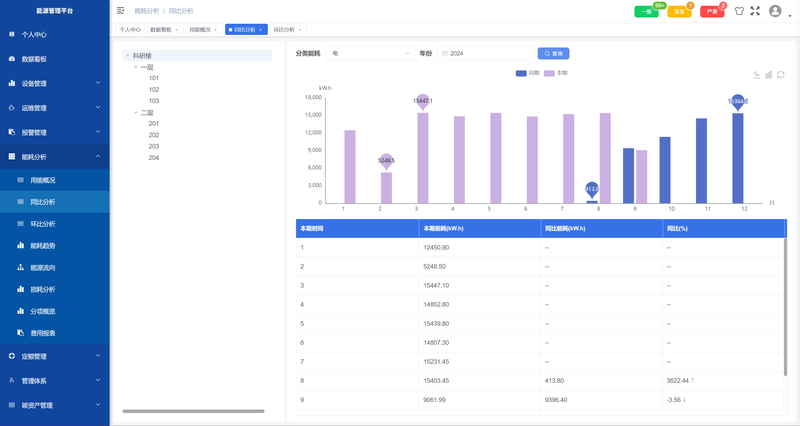This screenshot has width=800, height=426.
Task: Toggle the 本期 legend series
Action: coord(556,73)
